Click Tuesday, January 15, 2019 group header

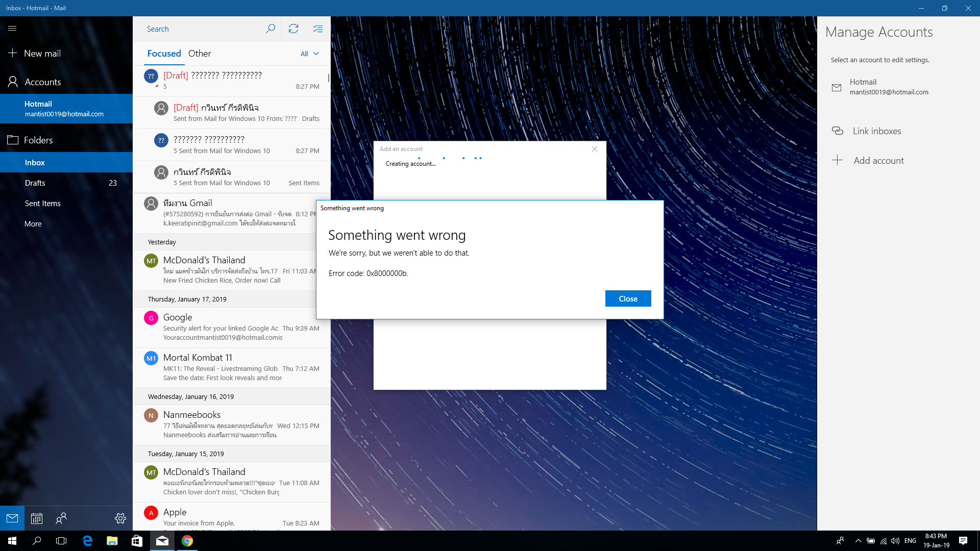[232, 454]
